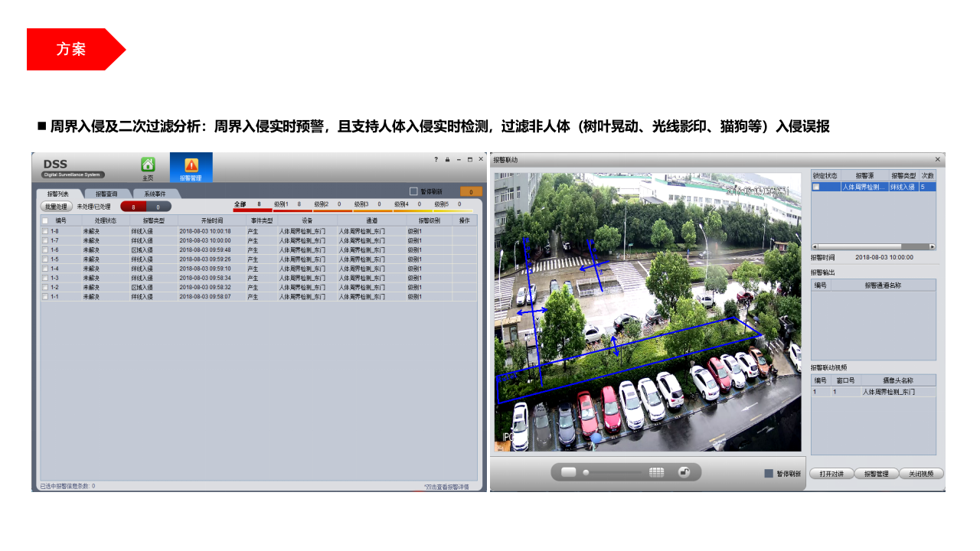This screenshot has width=980, height=551.
Task: Click the 关闭视频 button
Action: [x=920, y=473]
